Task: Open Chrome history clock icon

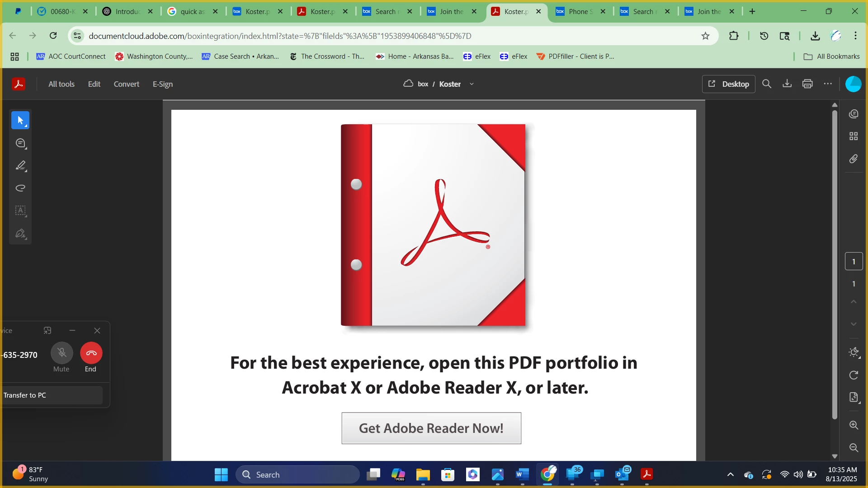Action: click(x=764, y=36)
